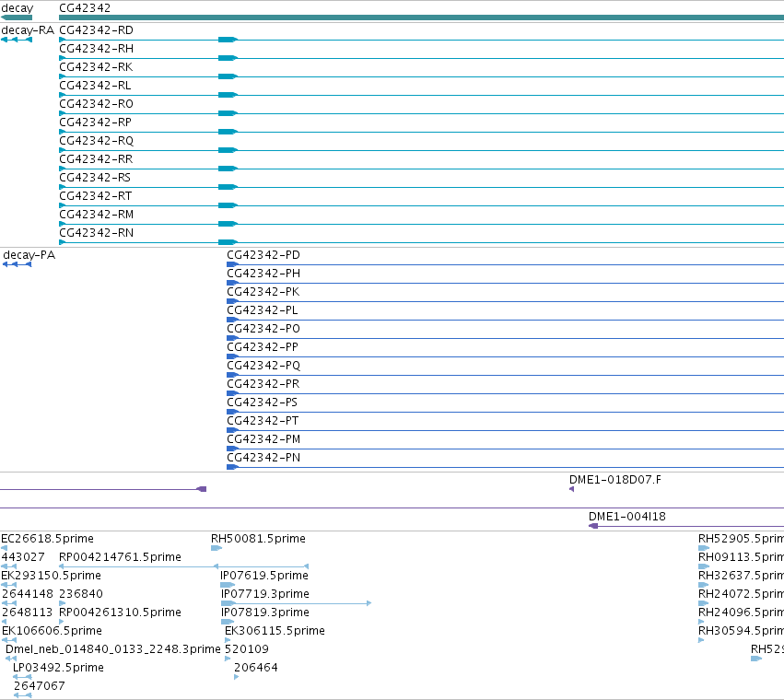Click the DME1-018D07.F feature label

coord(615,480)
